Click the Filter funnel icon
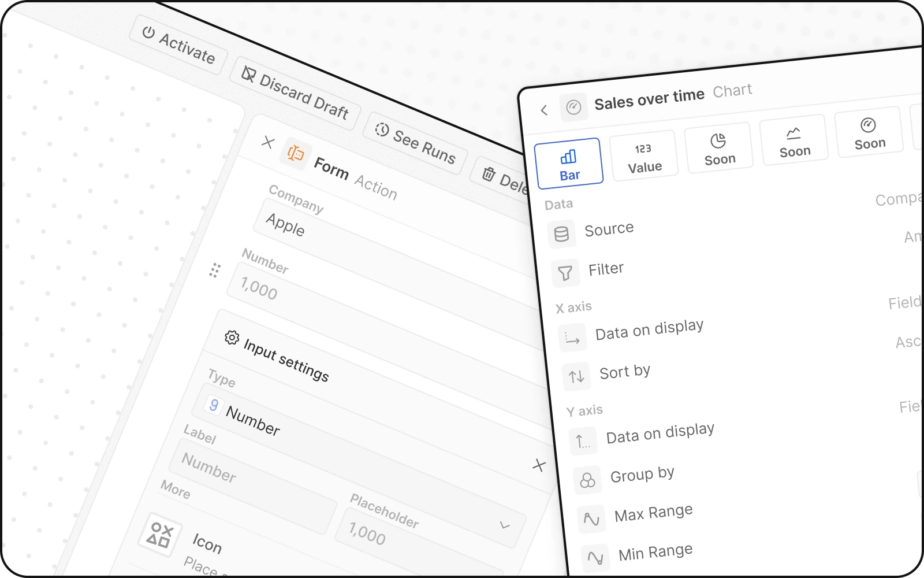Image resolution: width=924 pixels, height=578 pixels. coord(565,273)
